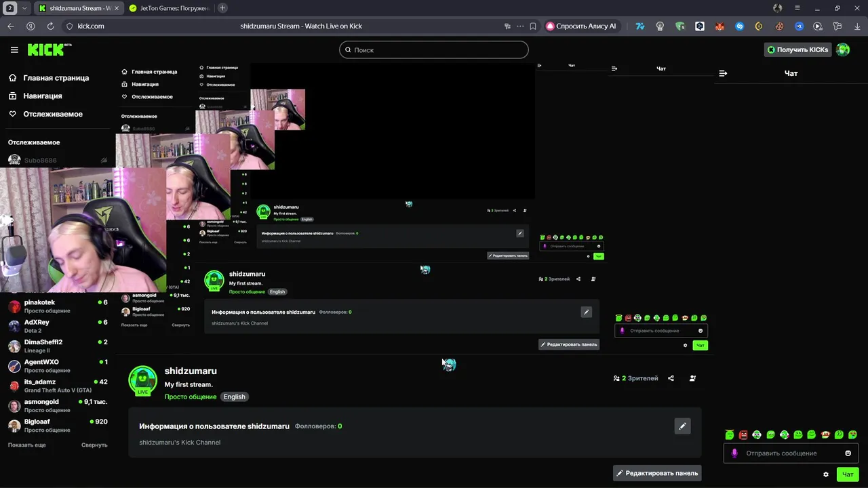Open pinakotek channel in sidebar
868x488 pixels.
click(x=58, y=306)
